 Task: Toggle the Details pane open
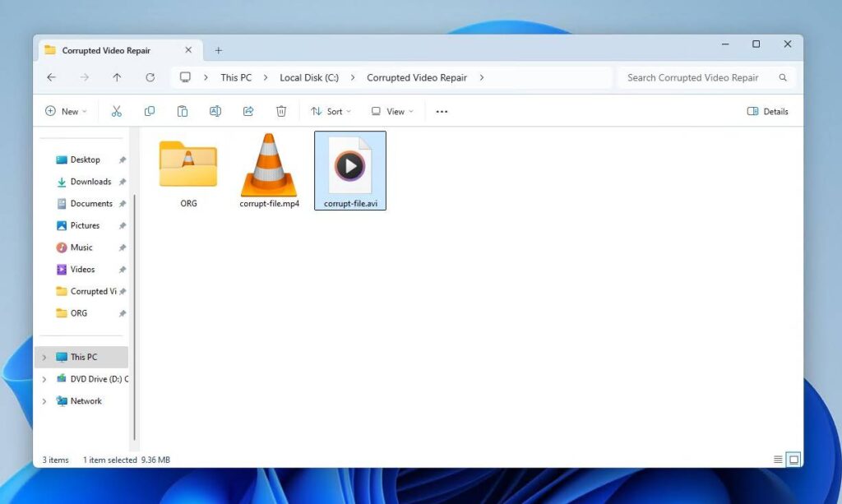(767, 111)
